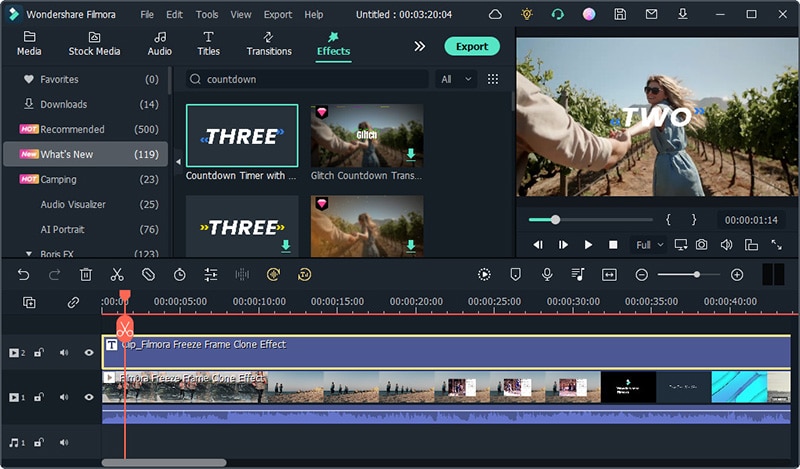Viewport: 800px width, 469px height.
Task: Switch to the Titles tab
Action: pyautogui.click(x=209, y=44)
